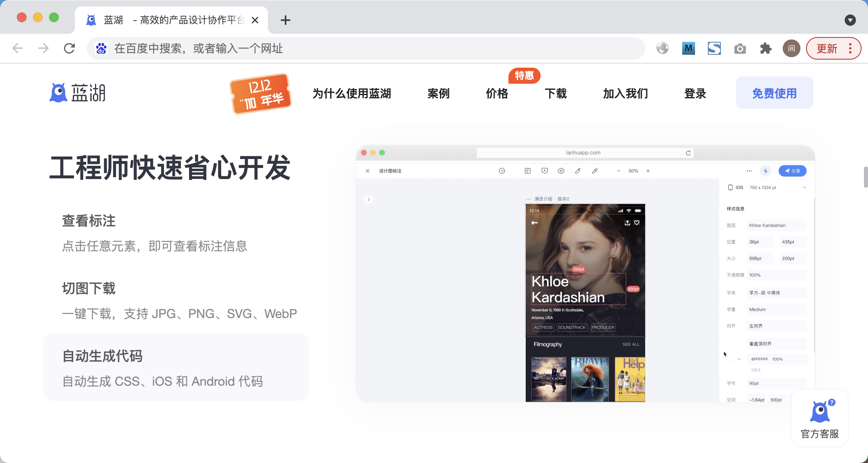
Task: Click the zoom-in plus control next to 50%
Action: (648, 171)
